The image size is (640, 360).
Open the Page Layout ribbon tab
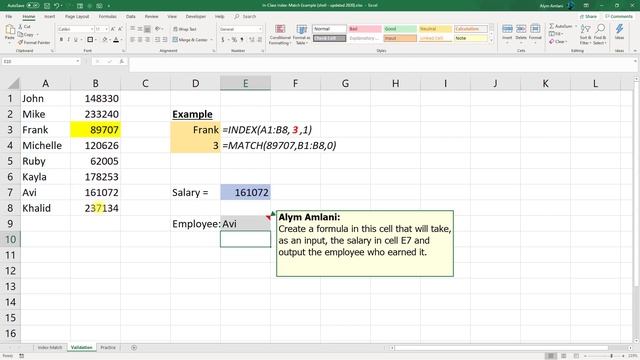click(x=77, y=16)
